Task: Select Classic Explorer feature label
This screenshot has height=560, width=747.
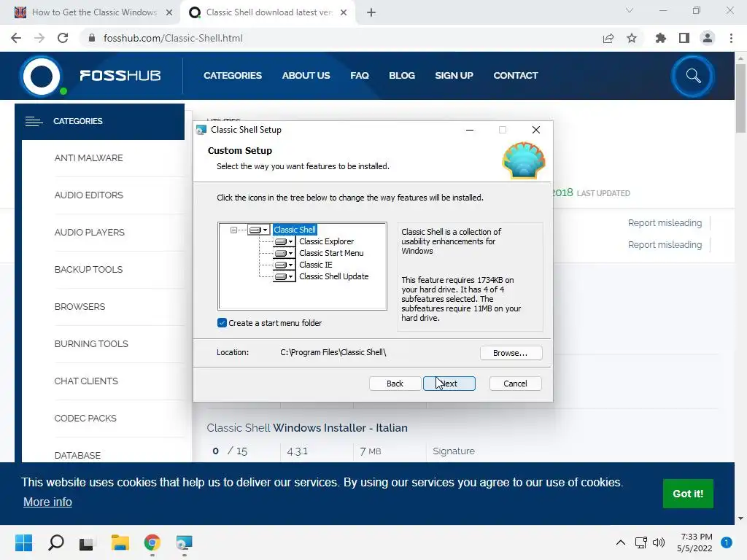Action: coord(326,241)
